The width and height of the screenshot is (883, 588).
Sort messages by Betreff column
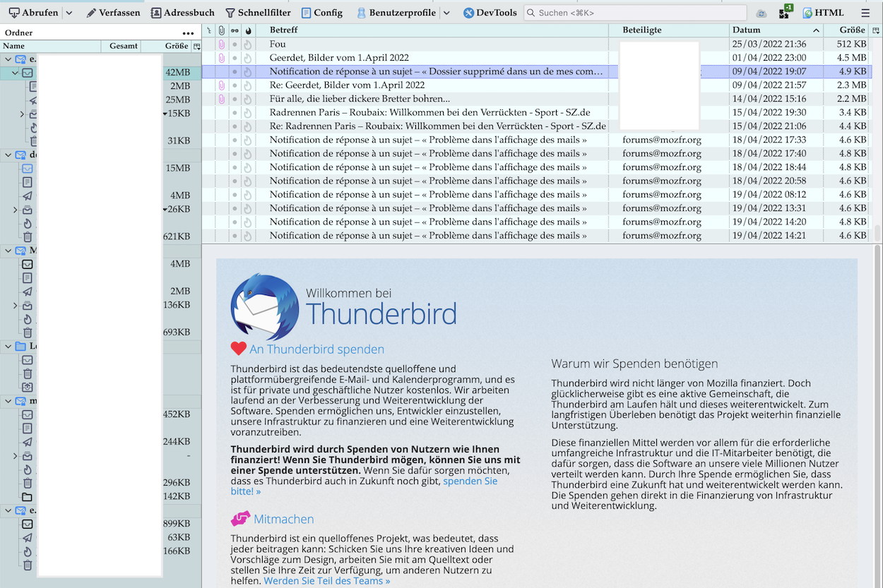click(432, 30)
